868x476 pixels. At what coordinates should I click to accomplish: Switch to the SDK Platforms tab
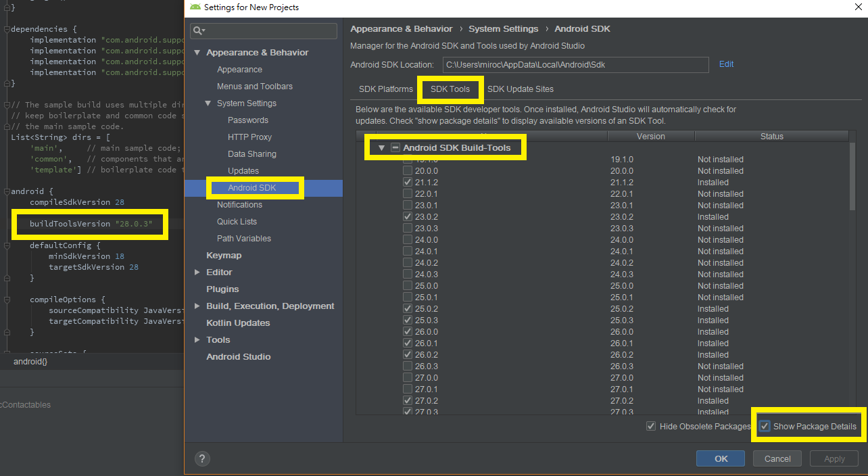[x=385, y=89]
